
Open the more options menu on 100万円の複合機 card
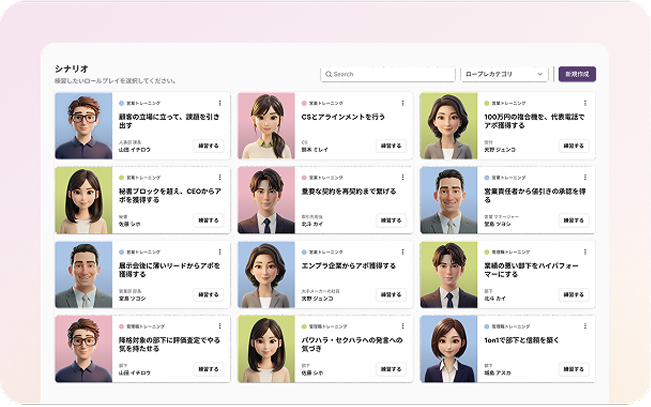(x=586, y=103)
